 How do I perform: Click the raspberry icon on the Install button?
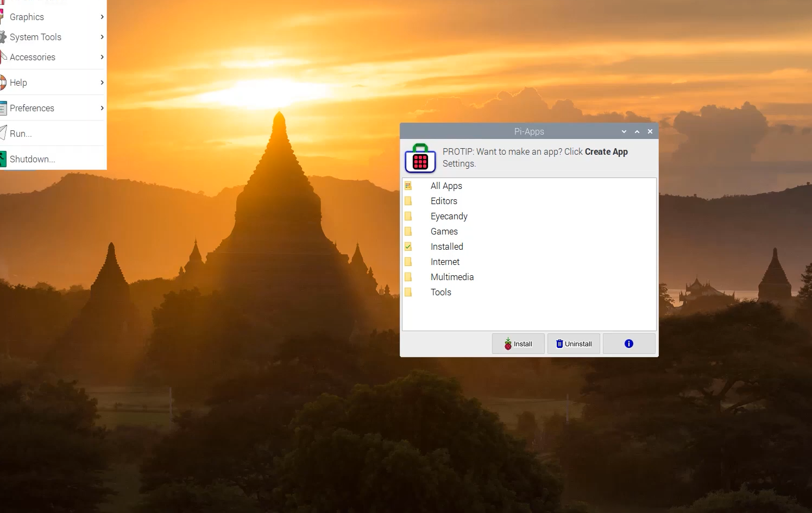(508, 343)
